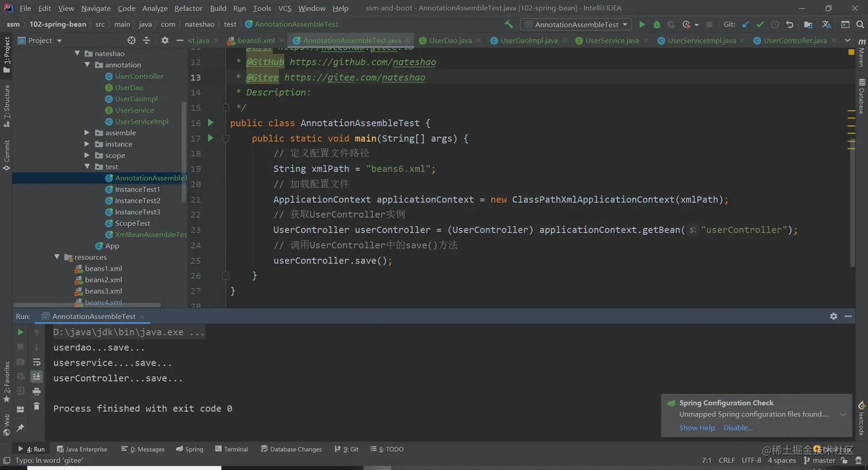The image size is (868, 470).
Task: Click Disable... in Spring notification
Action: [x=738, y=427]
